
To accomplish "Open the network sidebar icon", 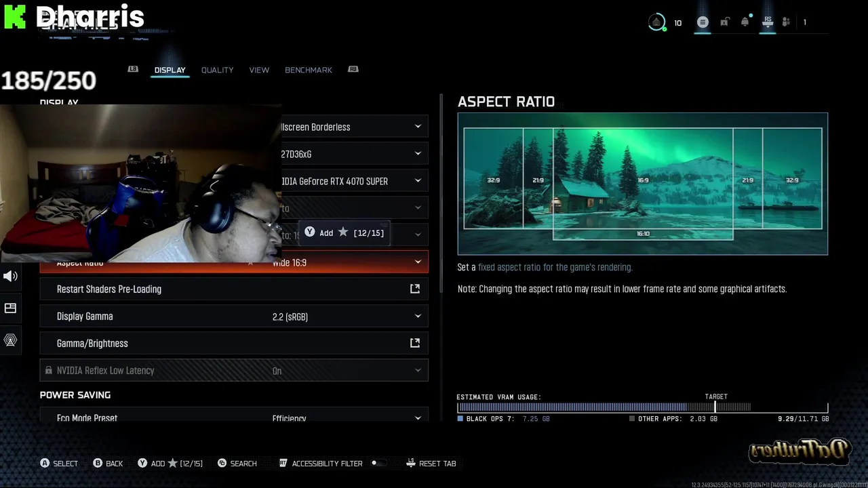I will [10, 340].
